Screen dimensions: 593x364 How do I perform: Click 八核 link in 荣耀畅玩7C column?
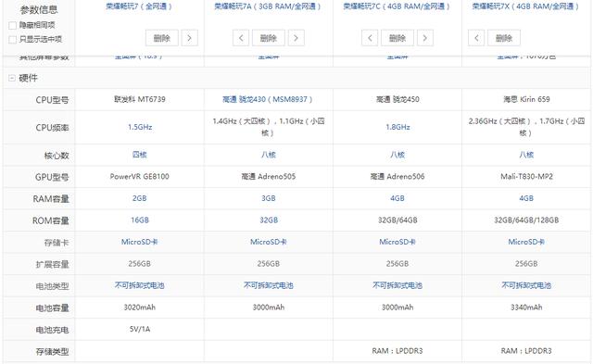click(x=397, y=155)
